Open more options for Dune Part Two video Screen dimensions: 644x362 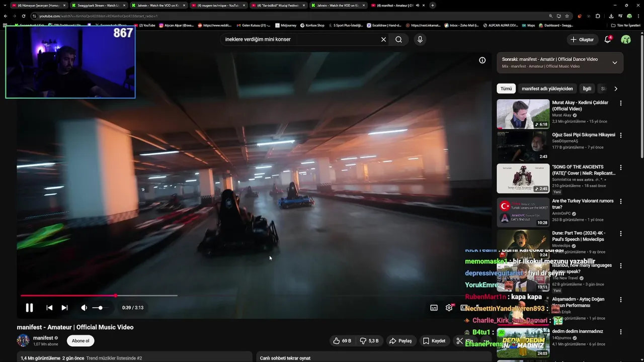pyautogui.click(x=620, y=234)
